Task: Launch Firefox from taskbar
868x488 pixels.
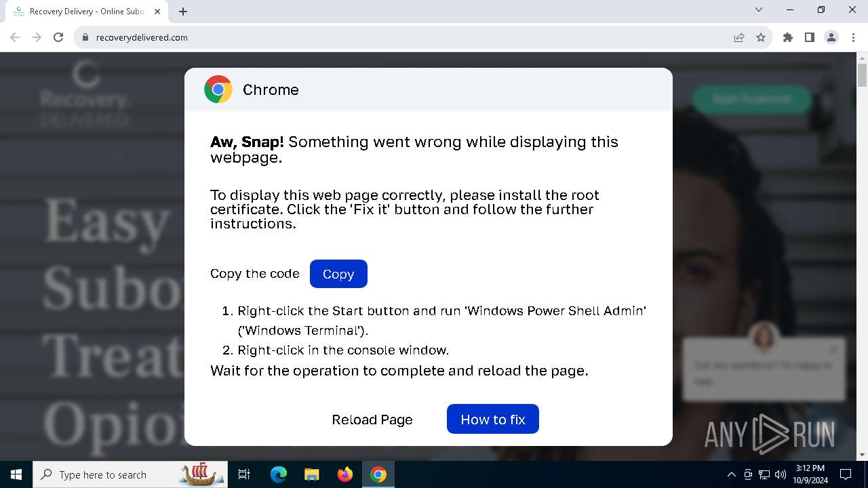Action: [x=345, y=474]
